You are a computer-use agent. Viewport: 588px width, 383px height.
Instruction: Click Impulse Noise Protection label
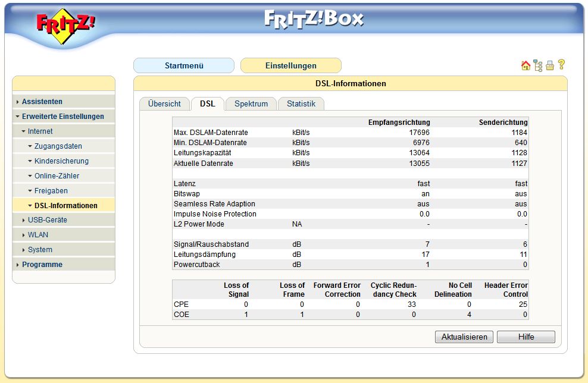[x=215, y=214]
